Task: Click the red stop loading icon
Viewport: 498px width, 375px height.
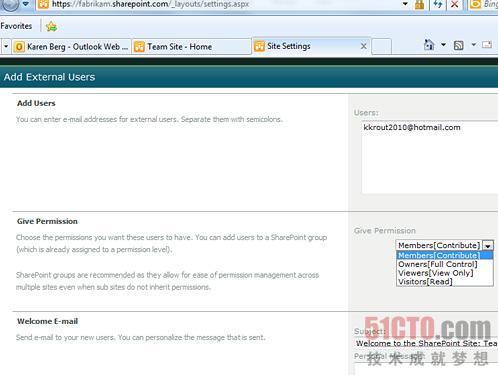Action: pos(454,4)
